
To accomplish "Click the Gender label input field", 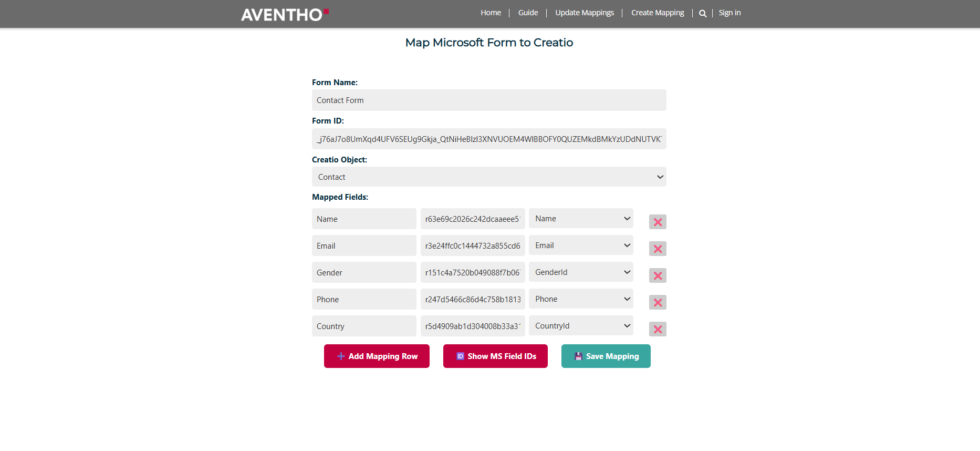I will pyautogui.click(x=364, y=272).
